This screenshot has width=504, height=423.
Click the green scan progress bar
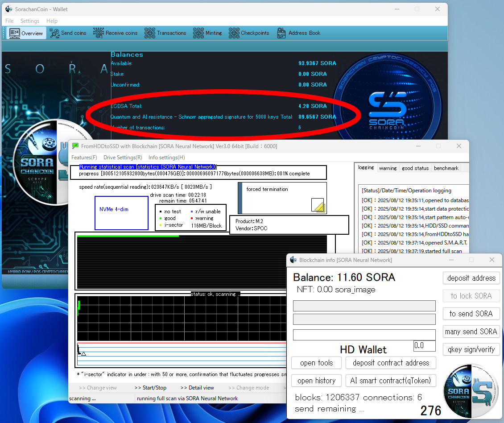(128, 236)
